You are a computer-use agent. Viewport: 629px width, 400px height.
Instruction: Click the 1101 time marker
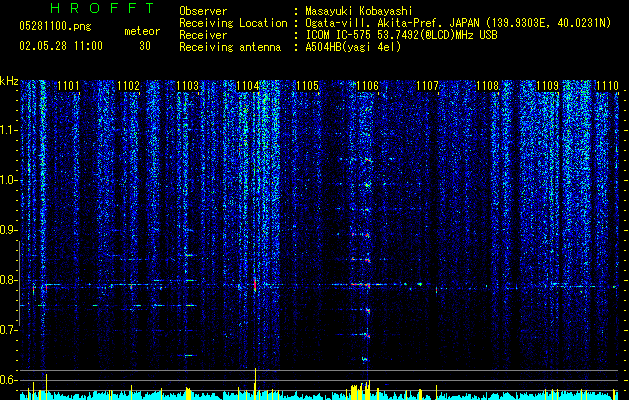tap(68, 86)
